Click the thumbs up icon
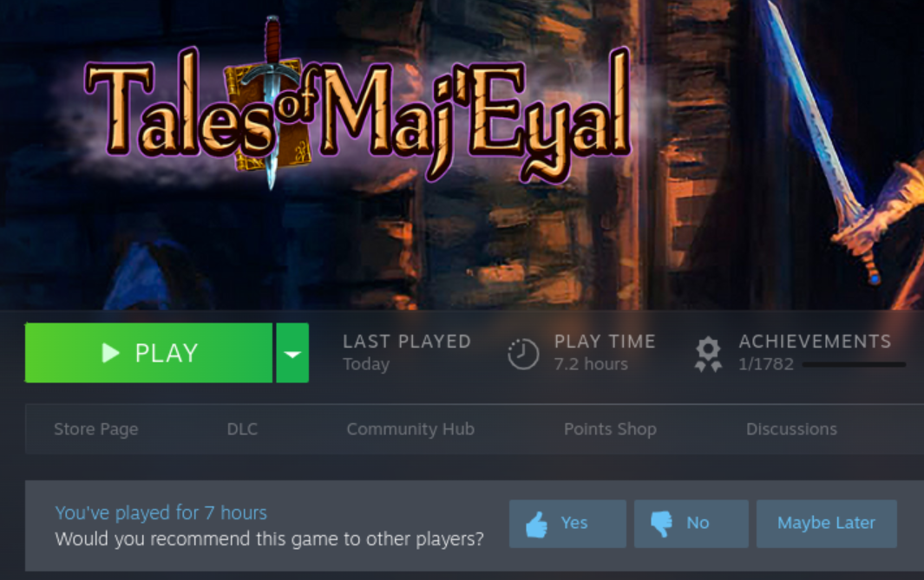The height and width of the screenshot is (580, 924). tap(537, 524)
